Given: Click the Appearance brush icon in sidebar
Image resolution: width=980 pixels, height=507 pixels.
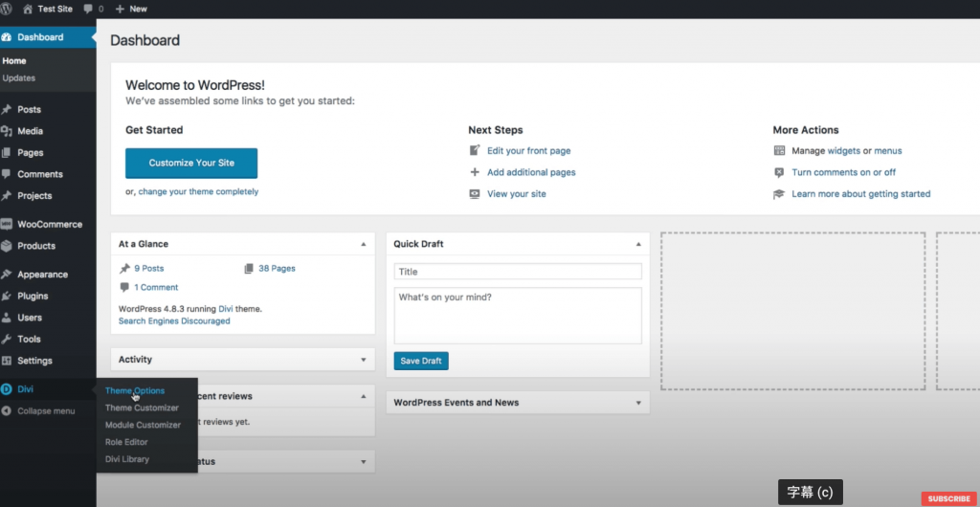Looking at the screenshot, I should (7, 275).
